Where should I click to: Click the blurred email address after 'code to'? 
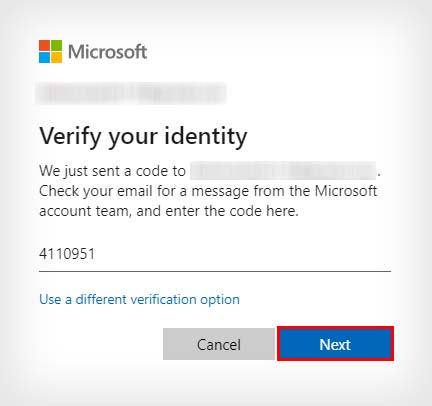pyautogui.click(x=284, y=171)
